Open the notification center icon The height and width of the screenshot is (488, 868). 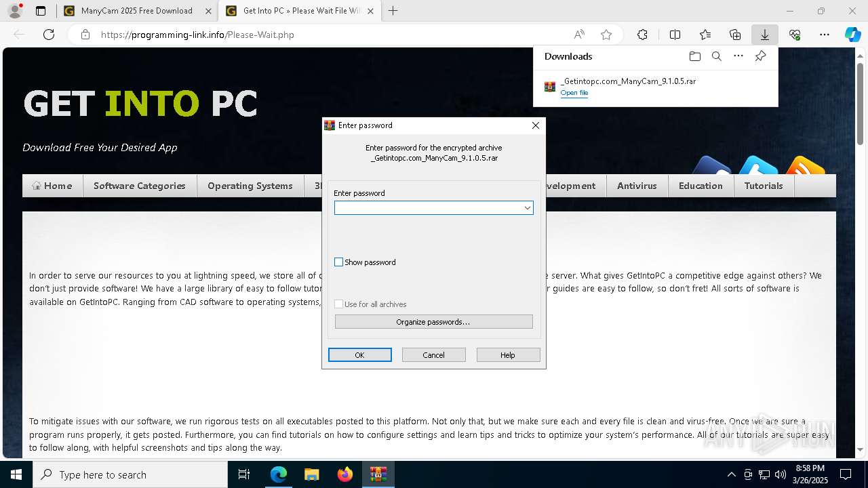[x=846, y=474]
